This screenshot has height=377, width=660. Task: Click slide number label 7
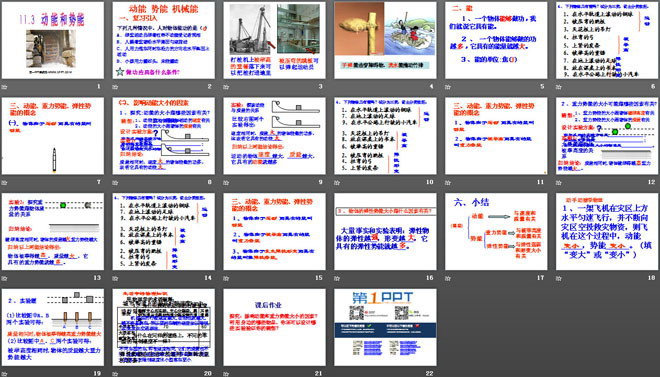pos(99,182)
